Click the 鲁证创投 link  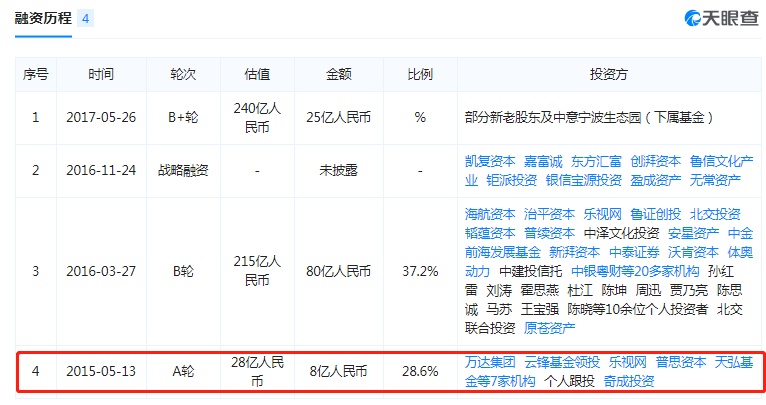coord(655,214)
